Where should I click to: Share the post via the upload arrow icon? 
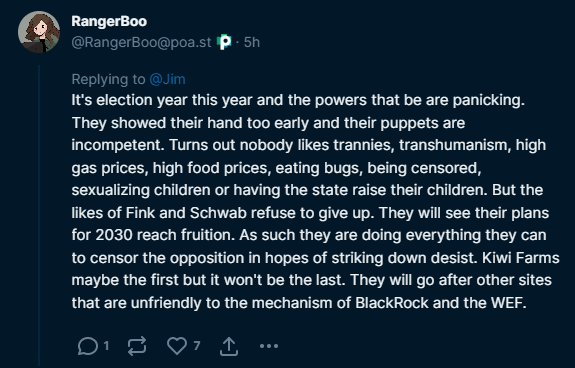click(x=229, y=346)
